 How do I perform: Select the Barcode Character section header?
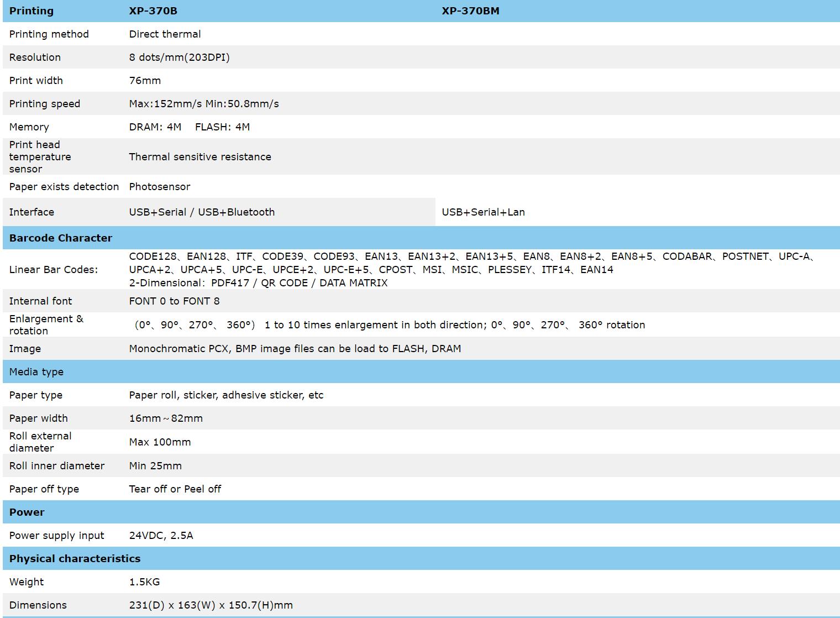pyautogui.click(x=61, y=238)
